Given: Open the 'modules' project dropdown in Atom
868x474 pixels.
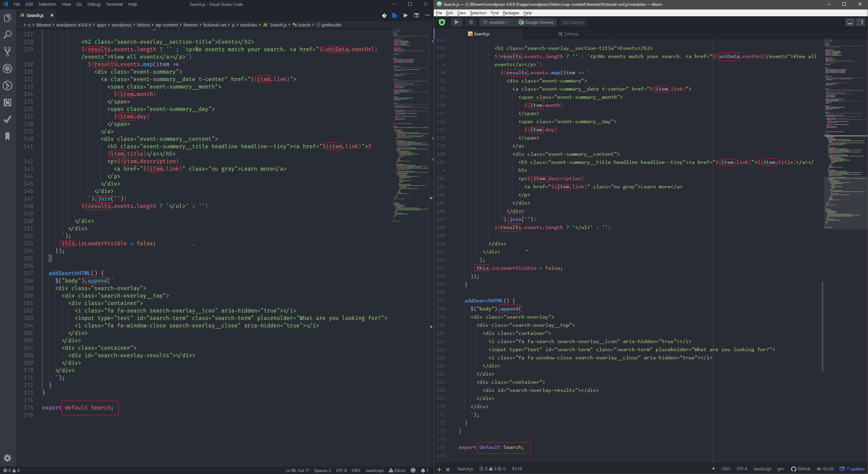Looking at the screenshot, I should click(x=496, y=22).
